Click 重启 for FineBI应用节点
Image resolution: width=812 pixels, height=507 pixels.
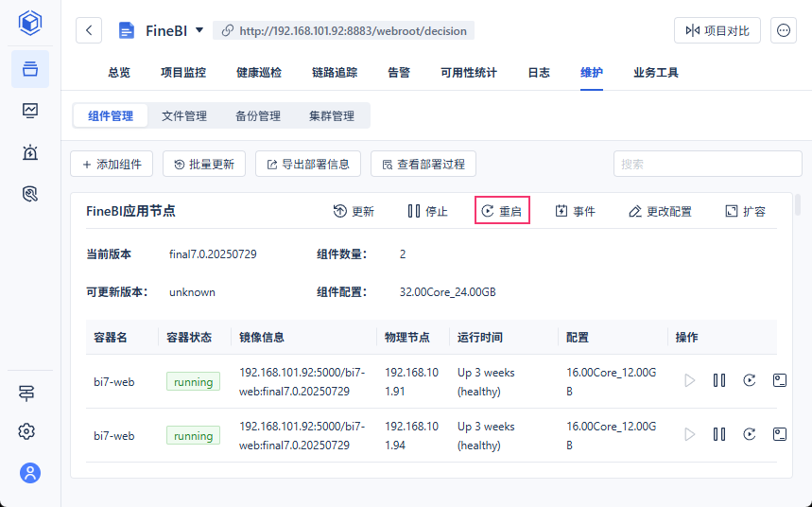click(502, 211)
